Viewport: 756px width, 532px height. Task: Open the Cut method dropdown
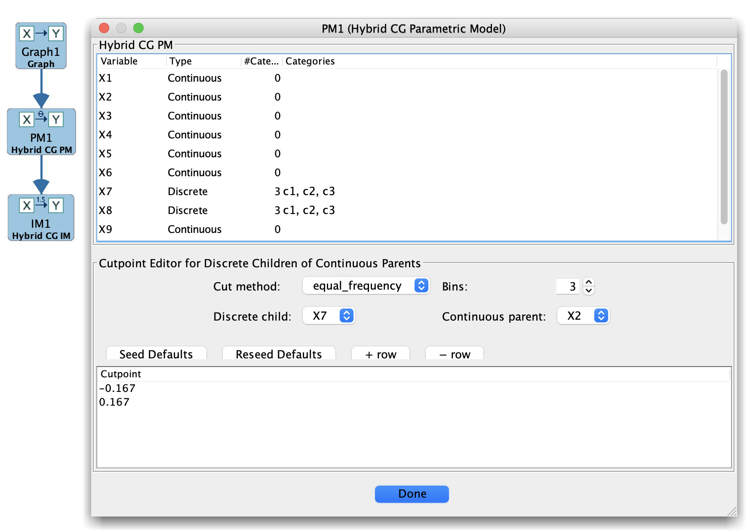point(366,286)
